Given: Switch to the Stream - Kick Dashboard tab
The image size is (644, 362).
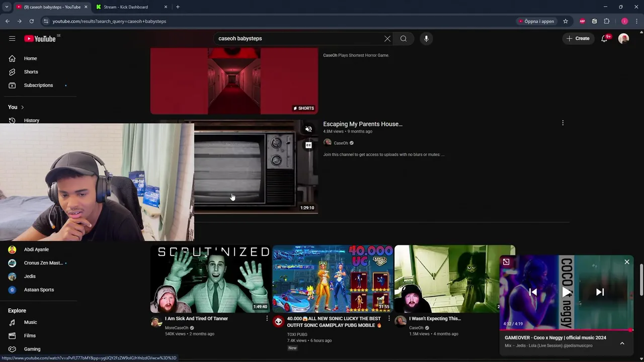Looking at the screenshot, I should click(131, 7).
